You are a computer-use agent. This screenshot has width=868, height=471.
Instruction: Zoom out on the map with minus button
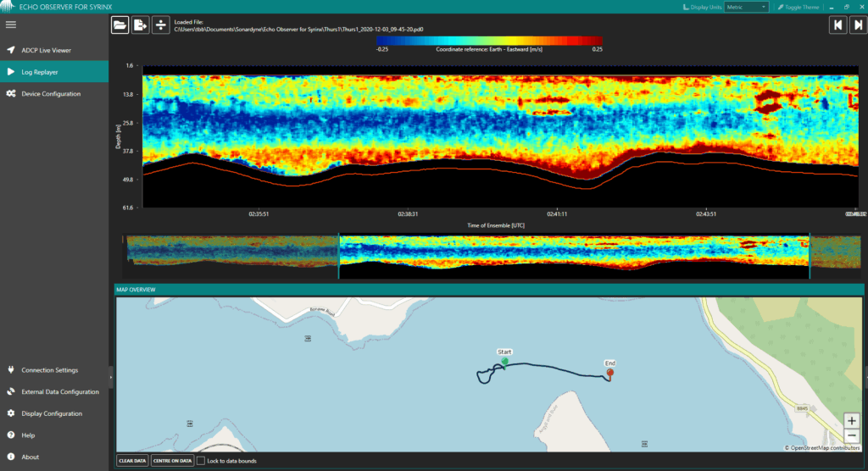point(851,435)
